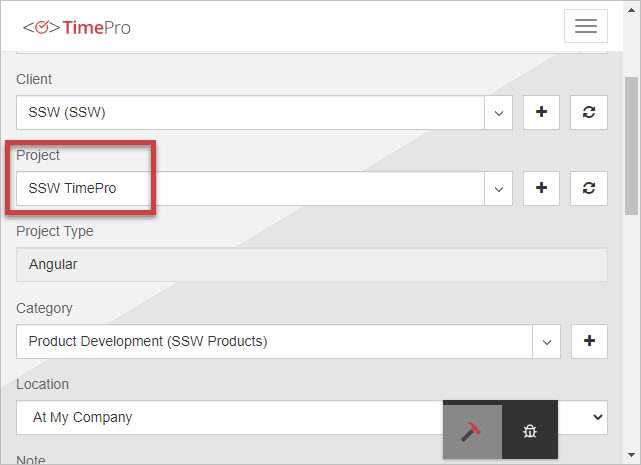The height and width of the screenshot is (465, 641).
Task: Refresh the Client list
Action: tap(589, 112)
